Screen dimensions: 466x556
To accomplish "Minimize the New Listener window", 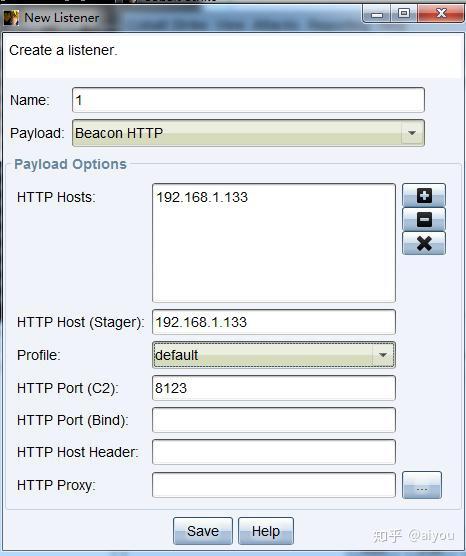I will (377, 14).
